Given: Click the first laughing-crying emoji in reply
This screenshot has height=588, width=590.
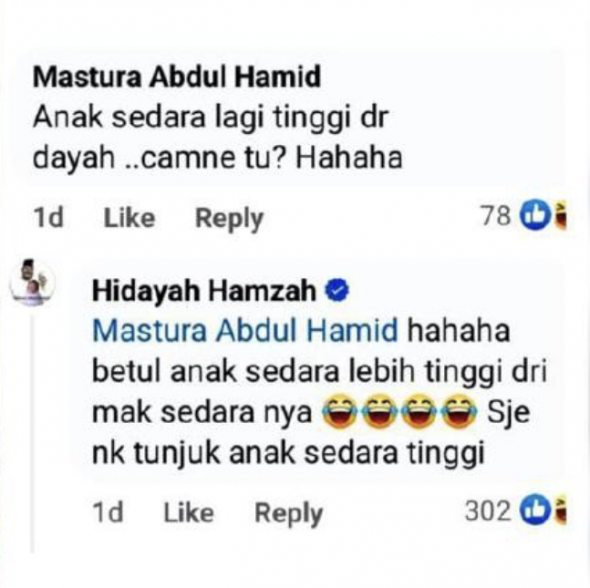Looking at the screenshot, I should point(342,412).
